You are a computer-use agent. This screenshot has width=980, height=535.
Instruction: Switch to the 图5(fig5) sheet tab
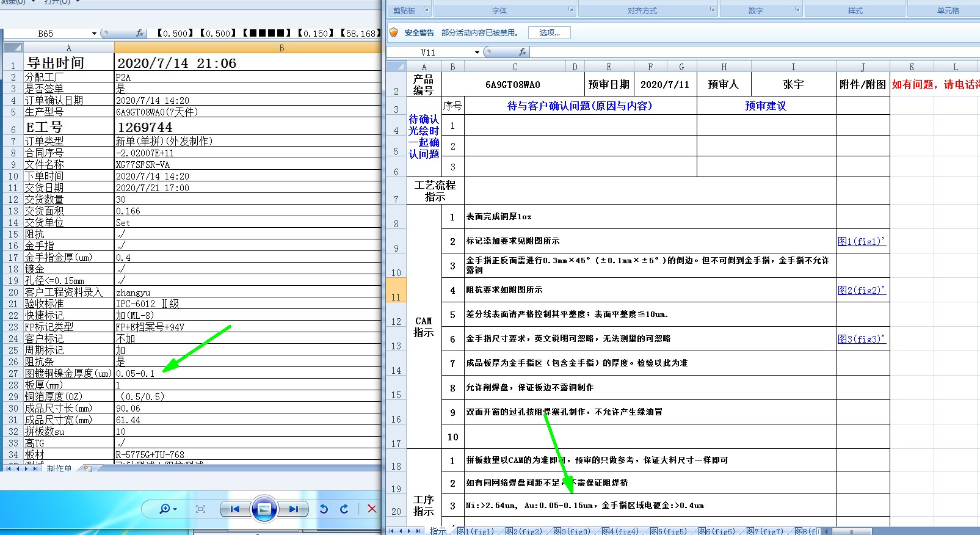click(x=669, y=531)
